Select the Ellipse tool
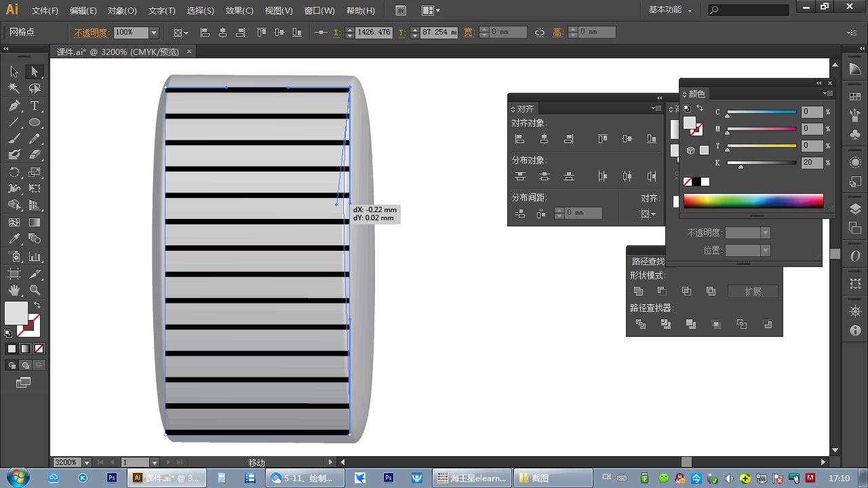Screen dimensions: 868x488 click(35, 123)
